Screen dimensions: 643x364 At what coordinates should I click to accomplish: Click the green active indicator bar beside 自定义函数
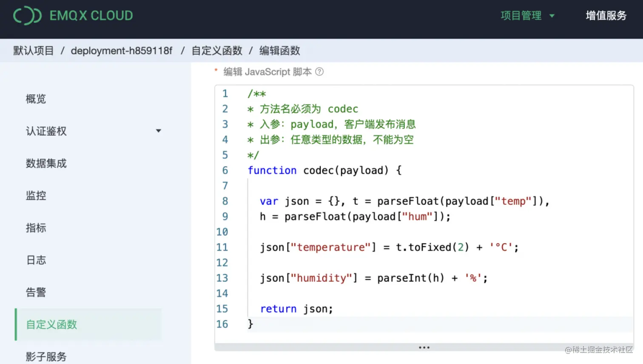(16, 324)
